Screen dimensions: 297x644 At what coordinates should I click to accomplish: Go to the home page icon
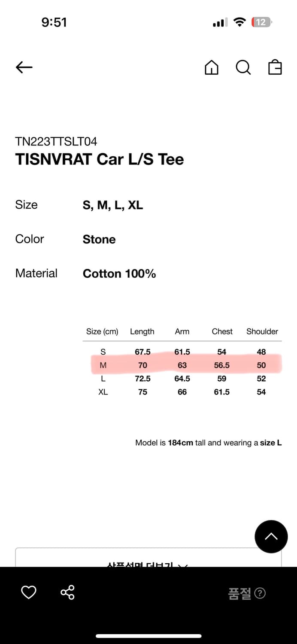211,67
